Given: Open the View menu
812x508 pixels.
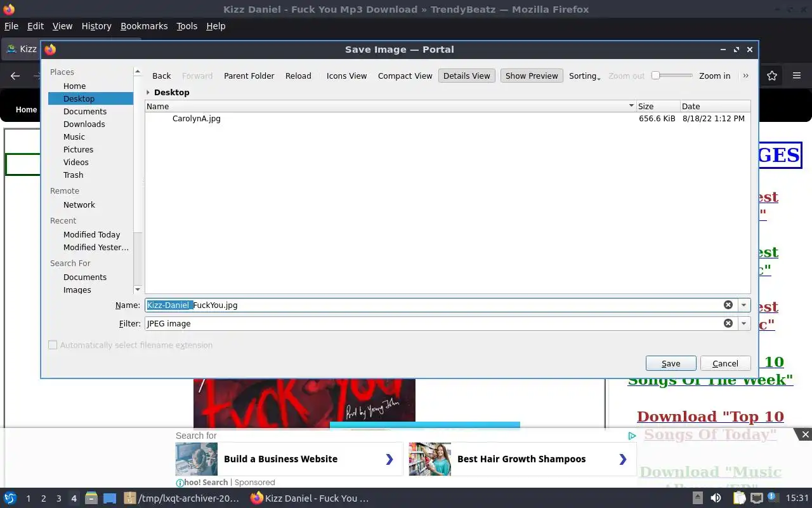Looking at the screenshot, I should 62,26.
